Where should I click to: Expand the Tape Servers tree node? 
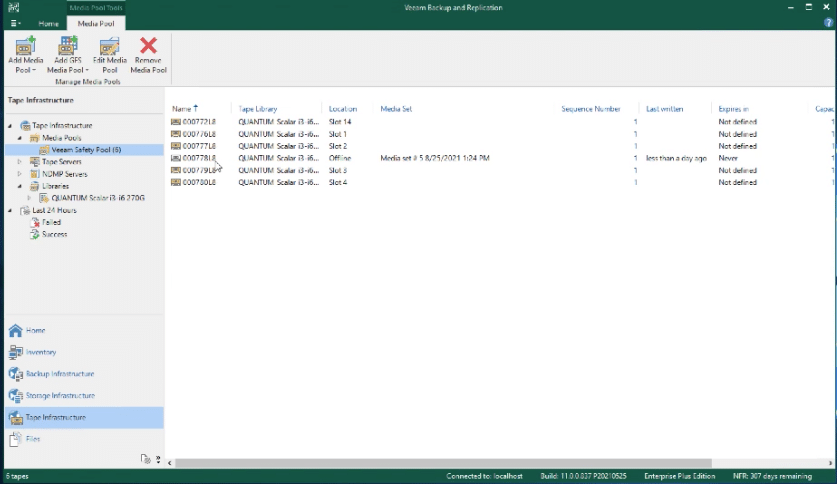[x=20, y=162]
